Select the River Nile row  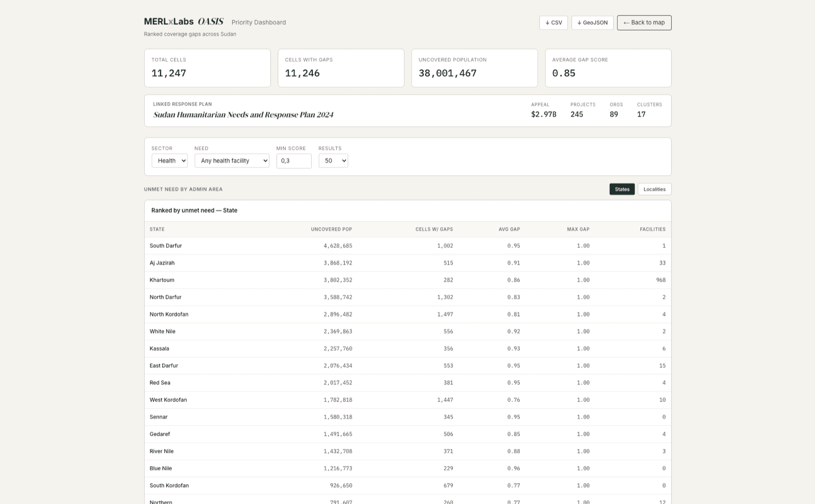pos(407,452)
